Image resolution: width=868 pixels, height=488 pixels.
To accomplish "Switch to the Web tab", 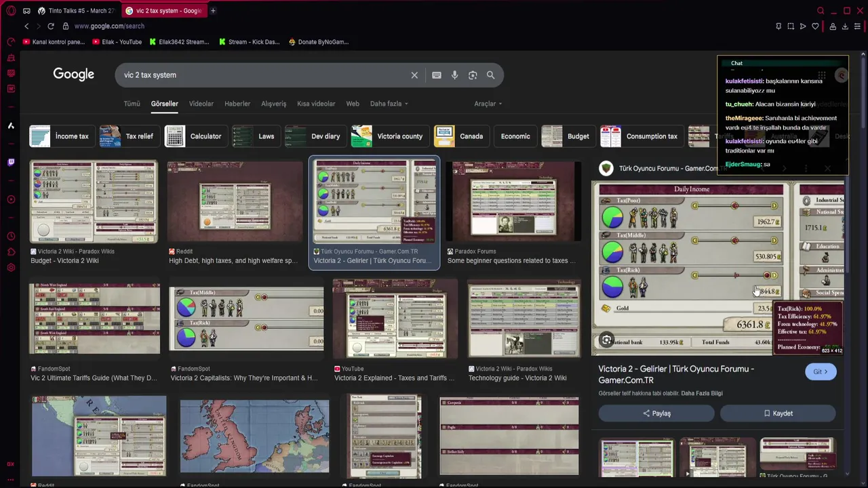I will coord(353,104).
